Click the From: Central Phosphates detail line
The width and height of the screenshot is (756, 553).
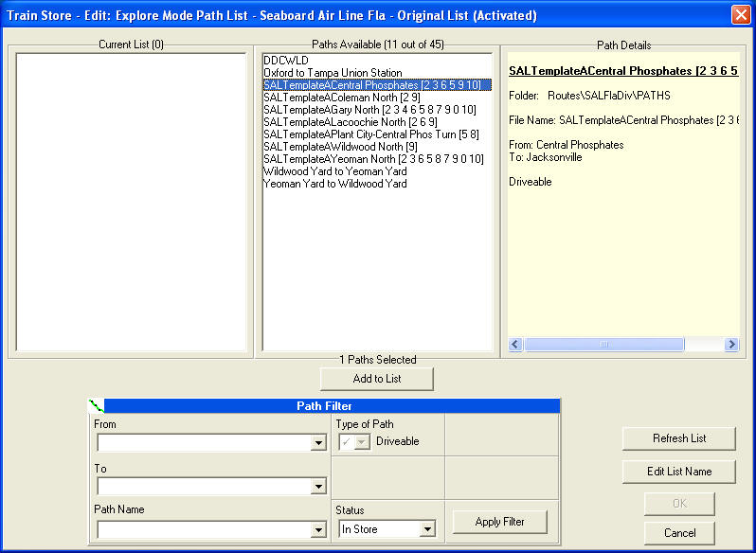click(566, 145)
